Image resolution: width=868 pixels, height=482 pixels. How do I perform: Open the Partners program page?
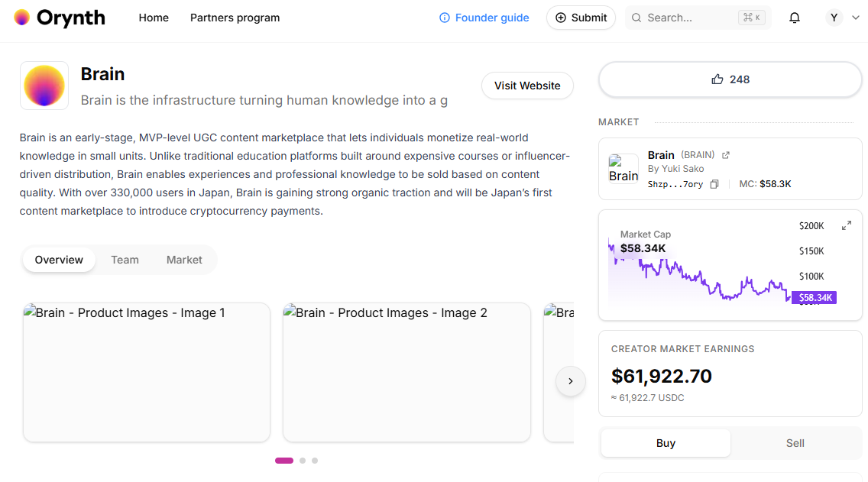[235, 18]
